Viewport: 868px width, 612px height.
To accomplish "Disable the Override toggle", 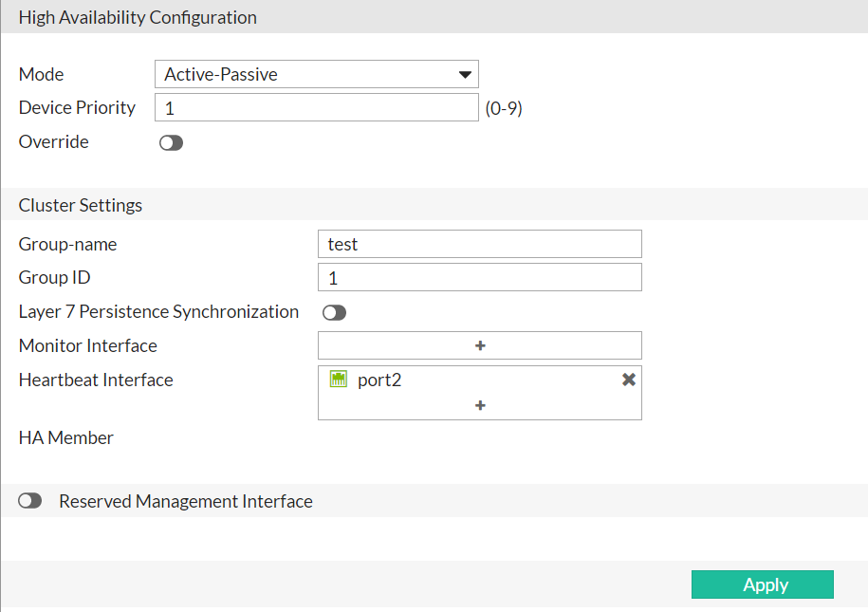I will (x=171, y=141).
